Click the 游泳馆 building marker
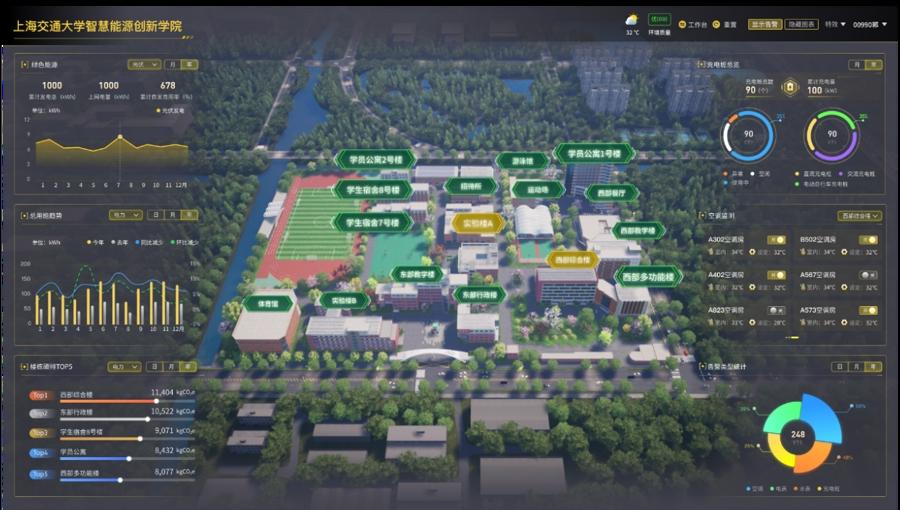 point(522,160)
